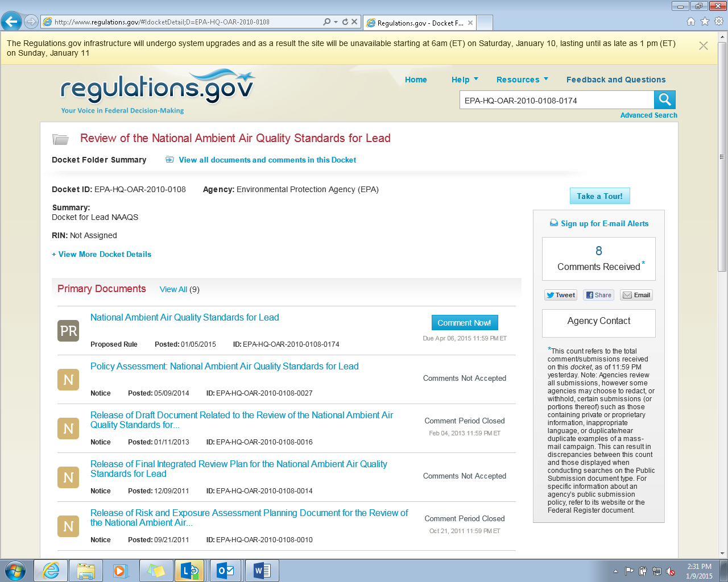Expand View More Docket Details
Viewport: 728px width, 582px height.
102,254
